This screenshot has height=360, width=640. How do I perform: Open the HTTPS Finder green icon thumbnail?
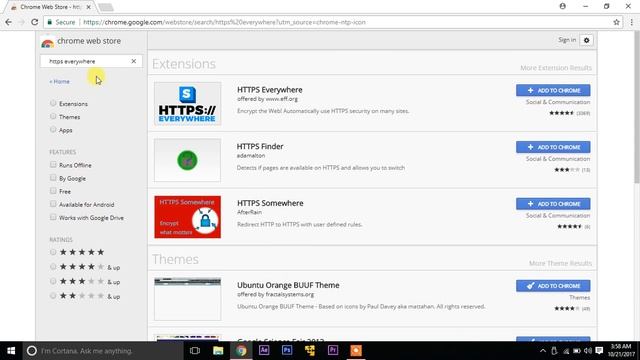tap(187, 160)
